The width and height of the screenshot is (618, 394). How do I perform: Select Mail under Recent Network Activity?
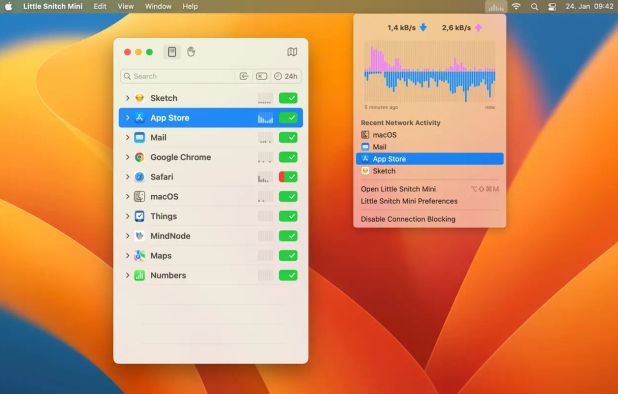point(430,147)
